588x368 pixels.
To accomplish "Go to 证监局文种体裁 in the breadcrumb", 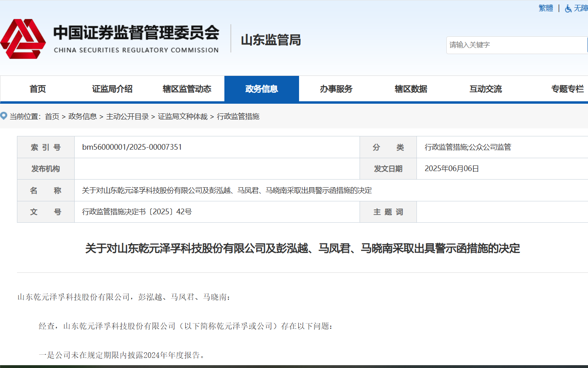I will tap(183, 117).
